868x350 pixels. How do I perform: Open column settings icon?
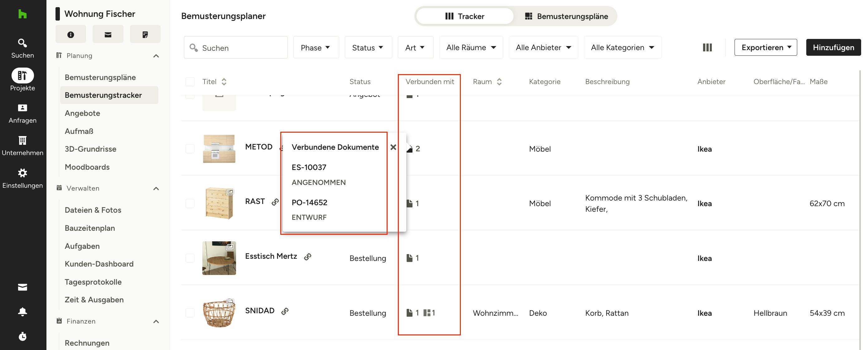pyautogui.click(x=707, y=47)
